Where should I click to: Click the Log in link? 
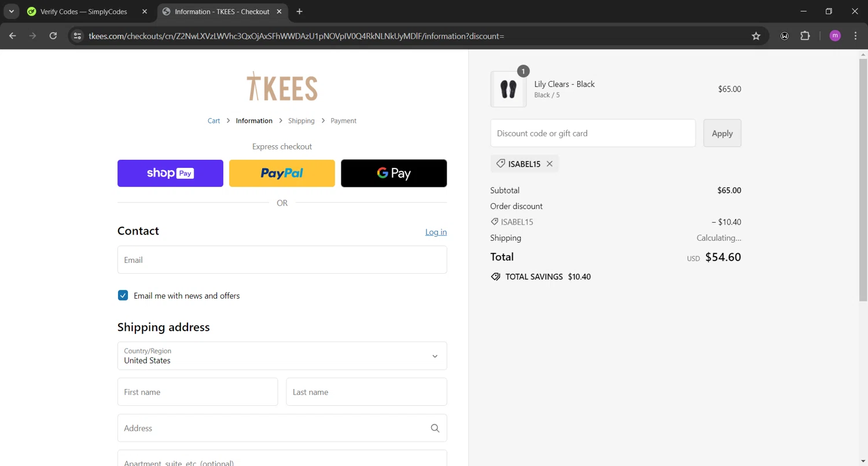pos(436,232)
